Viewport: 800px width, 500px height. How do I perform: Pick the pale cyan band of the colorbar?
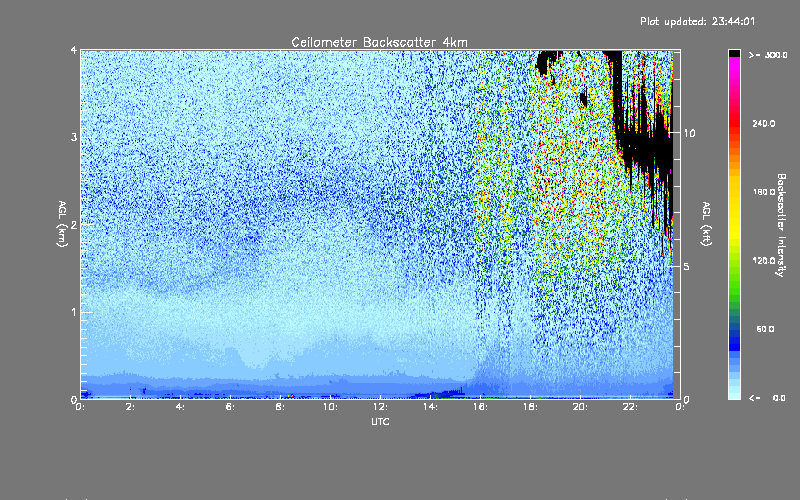pos(734,393)
